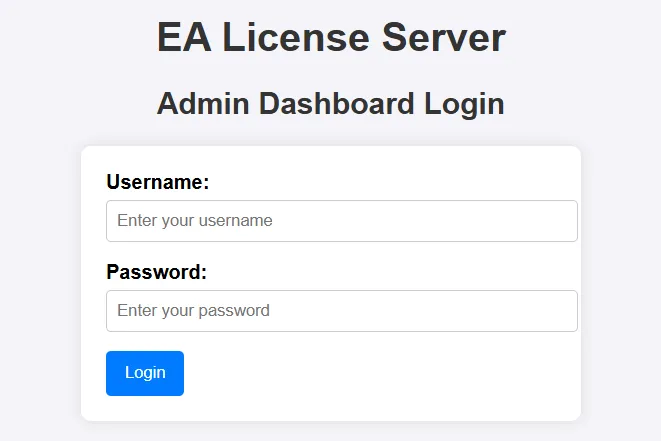Click the Username input field

(341, 221)
